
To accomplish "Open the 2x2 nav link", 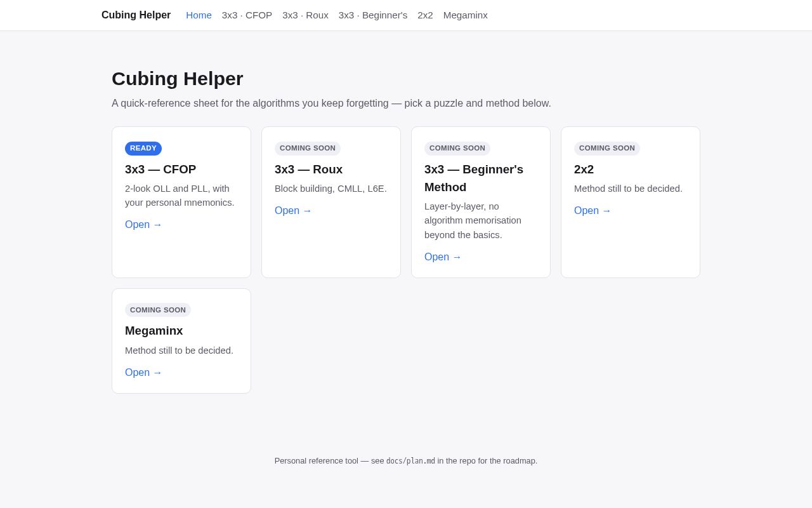I will pos(425,15).
